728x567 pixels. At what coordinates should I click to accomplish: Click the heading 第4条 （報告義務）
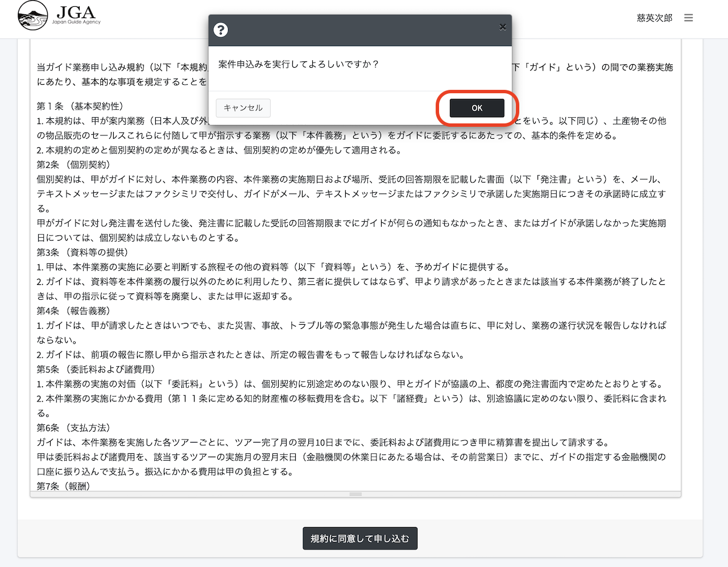[73, 311]
